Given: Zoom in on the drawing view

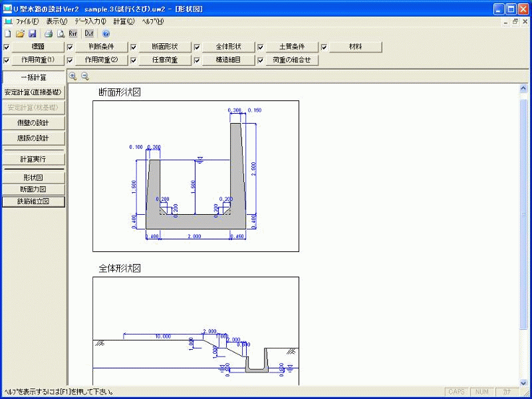Looking at the screenshot, I should [73, 76].
